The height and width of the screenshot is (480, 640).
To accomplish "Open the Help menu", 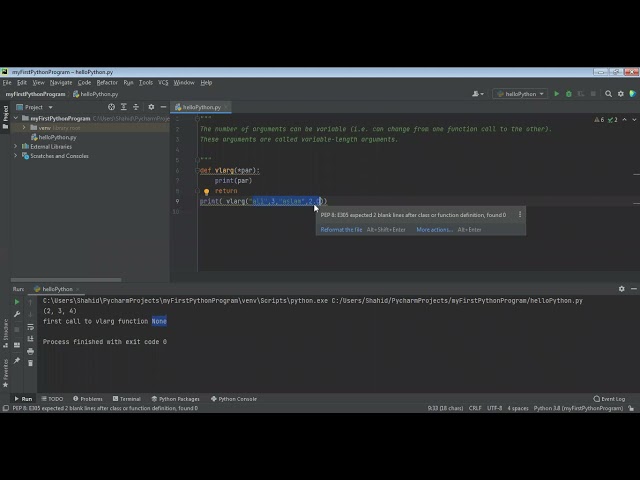I will pyautogui.click(x=206, y=82).
